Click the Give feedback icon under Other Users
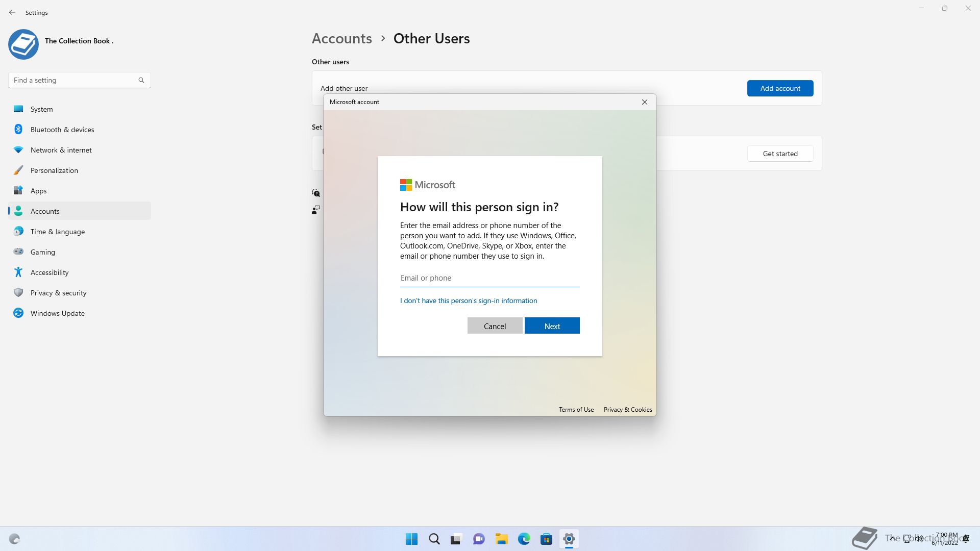Viewport: 980px width, 551px height. [316, 210]
